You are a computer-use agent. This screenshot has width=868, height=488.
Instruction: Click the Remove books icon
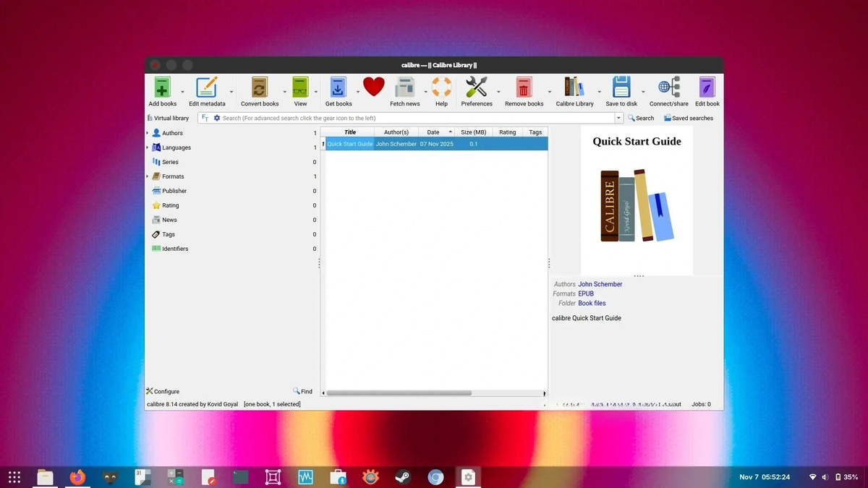coord(524,87)
